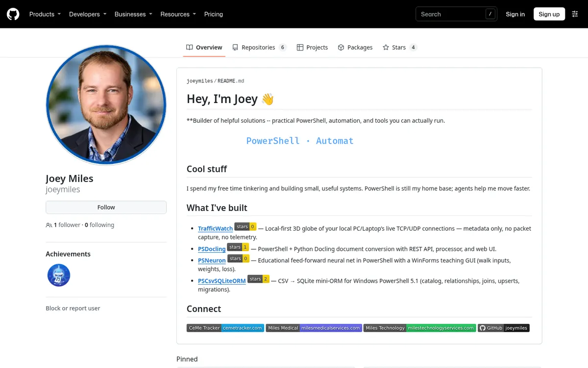Open the TrafficWatch repository link
The image size is (588, 368).
pyautogui.click(x=216, y=229)
